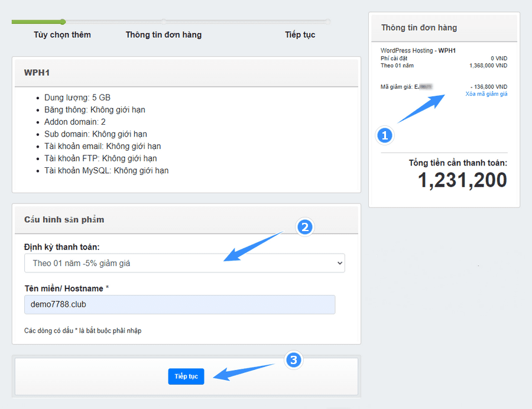Click the Phí cài đặt label
The image size is (532, 409).
point(394,59)
